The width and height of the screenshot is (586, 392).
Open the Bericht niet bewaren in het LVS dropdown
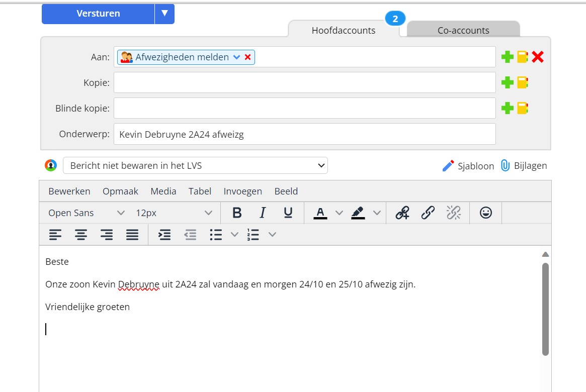[x=195, y=165]
